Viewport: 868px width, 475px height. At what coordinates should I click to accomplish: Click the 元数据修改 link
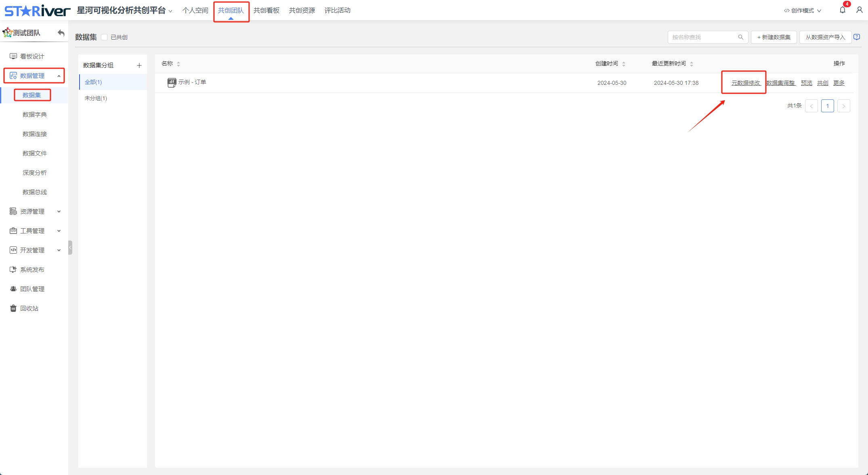click(x=746, y=83)
